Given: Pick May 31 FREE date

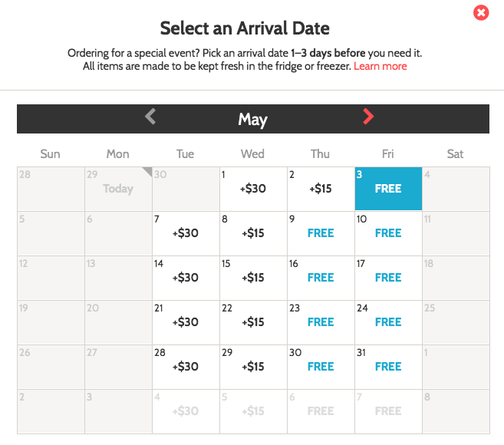Looking at the screenshot, I should (x=388, y=367).
